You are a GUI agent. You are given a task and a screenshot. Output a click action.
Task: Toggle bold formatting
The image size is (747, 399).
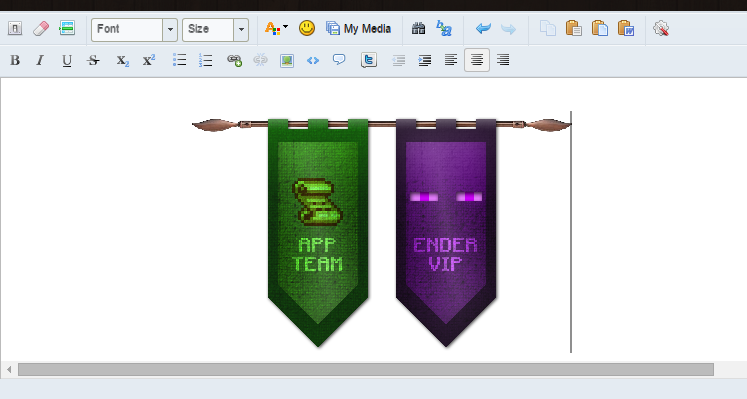[x=15, y=60]
